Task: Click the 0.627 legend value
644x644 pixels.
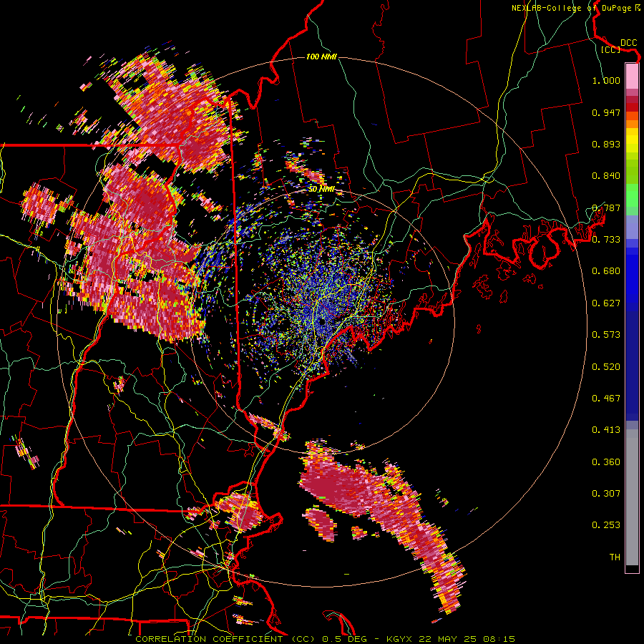Action: click(x=606, y=303)
